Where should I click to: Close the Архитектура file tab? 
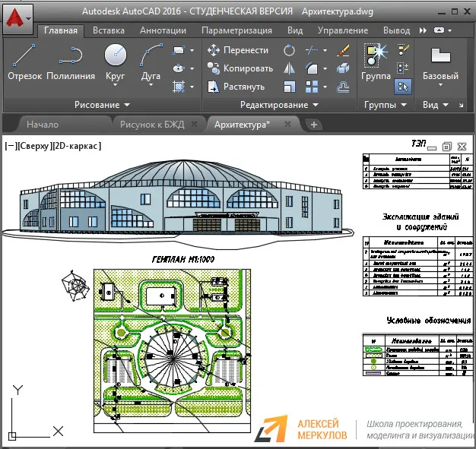point(287,124)
